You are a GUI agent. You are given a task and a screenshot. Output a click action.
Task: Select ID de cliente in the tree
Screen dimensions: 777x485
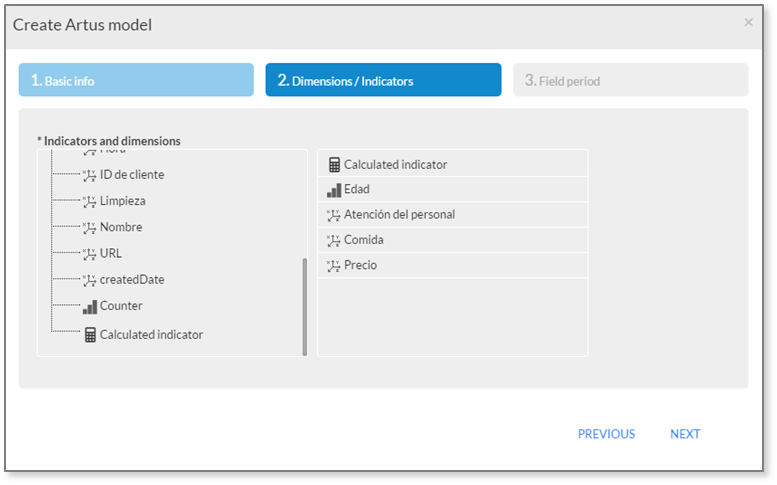132,175
